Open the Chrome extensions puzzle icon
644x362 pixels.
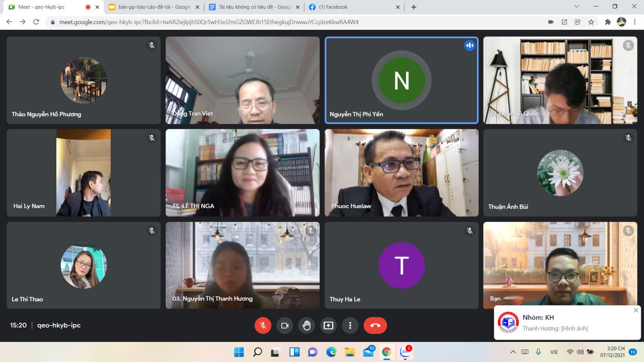click(x=608, y=22)
